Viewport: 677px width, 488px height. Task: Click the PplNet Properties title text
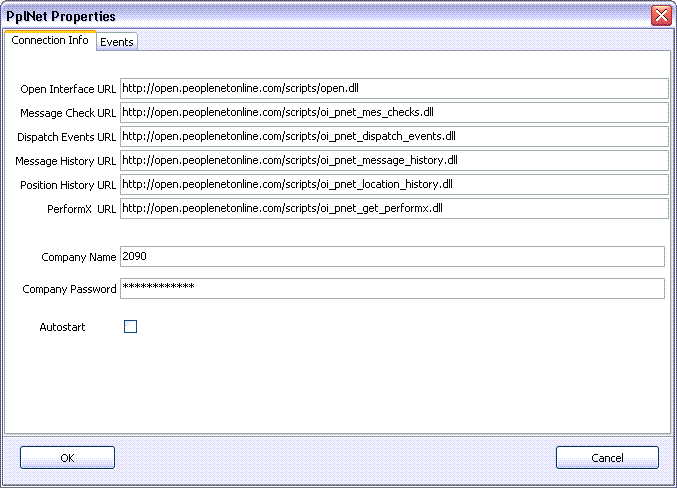click(x=61, y=16)
